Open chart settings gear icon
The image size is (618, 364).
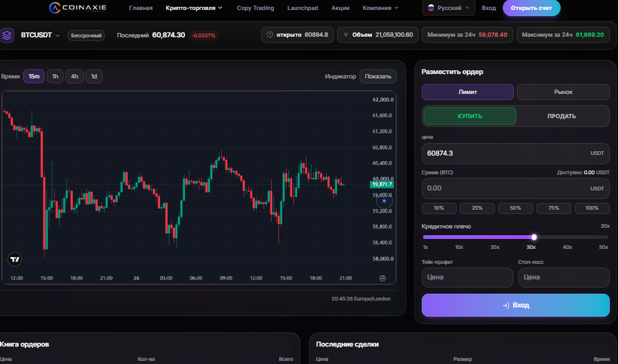tap(383, 278)
